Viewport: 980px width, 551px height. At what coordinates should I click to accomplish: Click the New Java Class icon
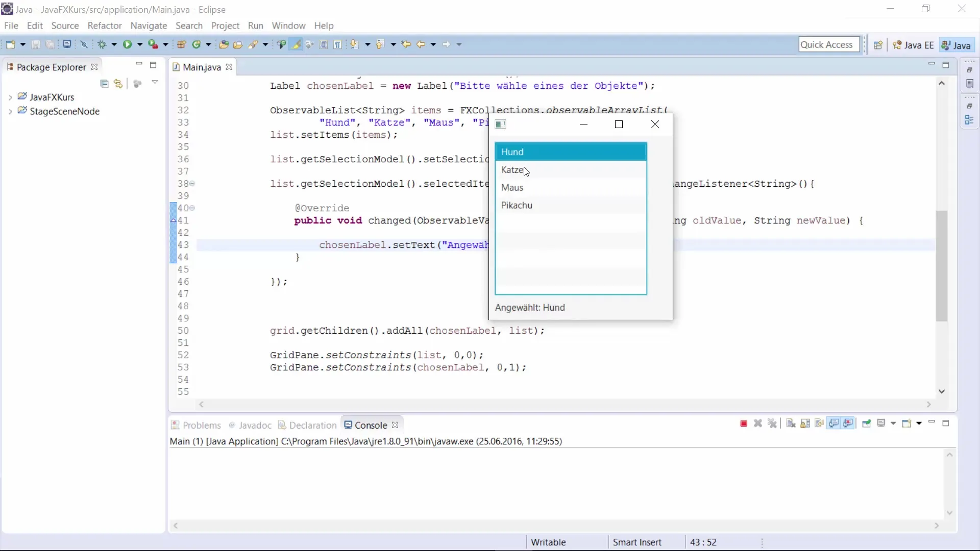[197, 44]
